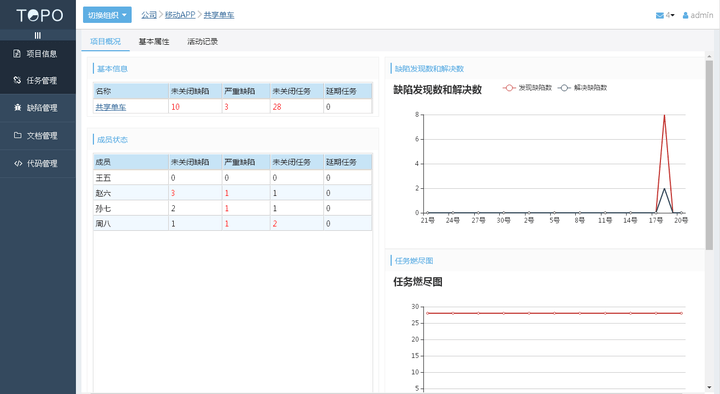The width and height of the screenshot is (720, 394).
Task: Click the 公司 breadcrumb link
Action: tap(149, 15)
